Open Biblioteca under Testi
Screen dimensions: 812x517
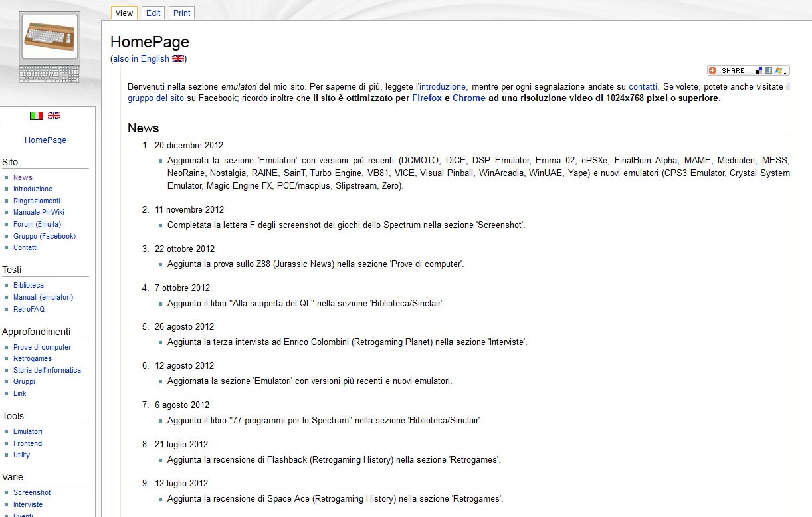pos(29,285)
